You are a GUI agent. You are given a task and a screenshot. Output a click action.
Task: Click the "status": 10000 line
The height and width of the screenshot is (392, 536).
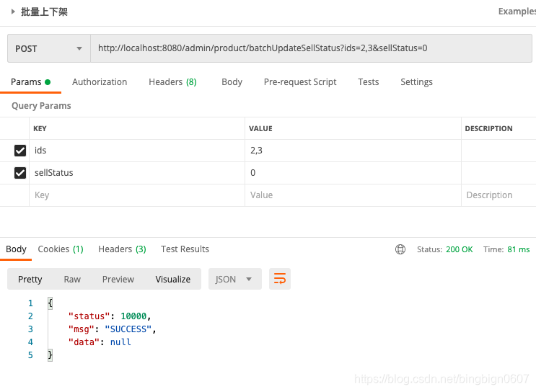click(x=110, y=316)
